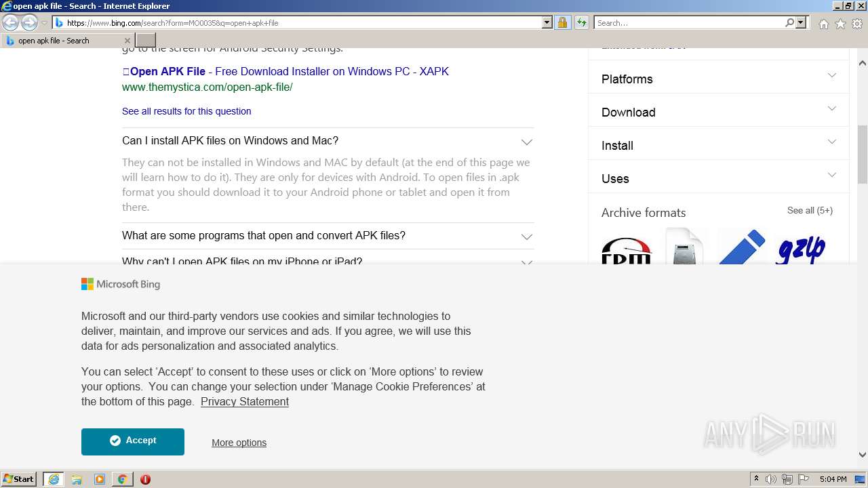The image size is (868, 488).
Task: Click 'See all (5+)' archive formats
Action: click(810, 211)
